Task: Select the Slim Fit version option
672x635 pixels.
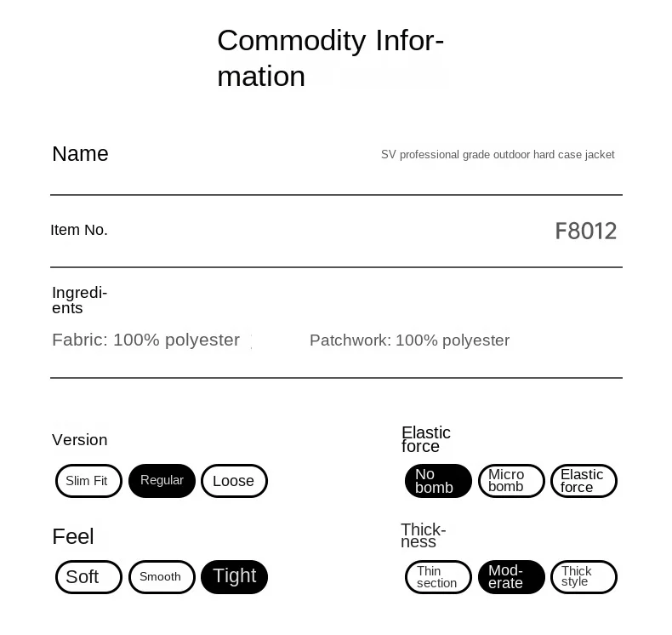Action: click(88, 481)
